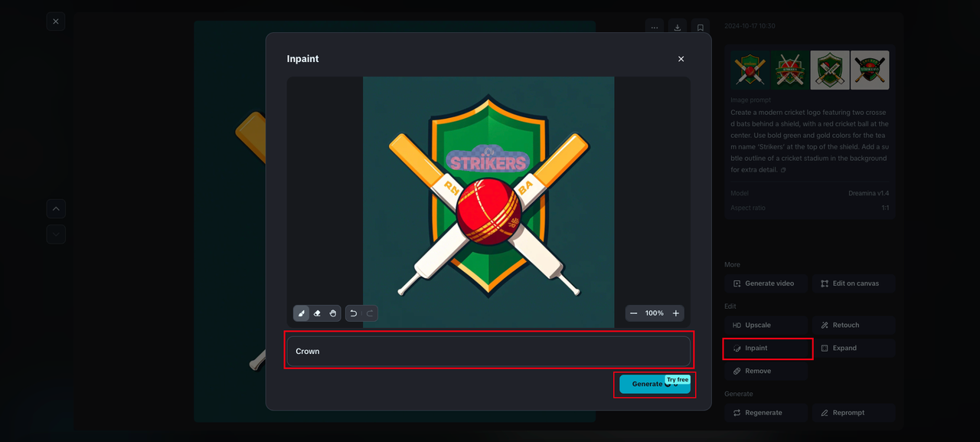Click the cricket logo canvas image
Screen dimensions: 980x442
point(488,202)
